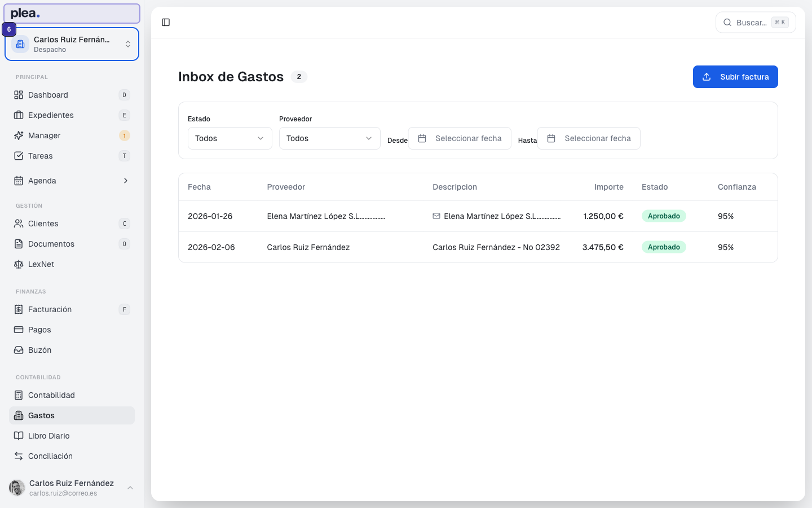Click the Conciliación arrows icon
This screenshot has height=508, width=812.
19,456
